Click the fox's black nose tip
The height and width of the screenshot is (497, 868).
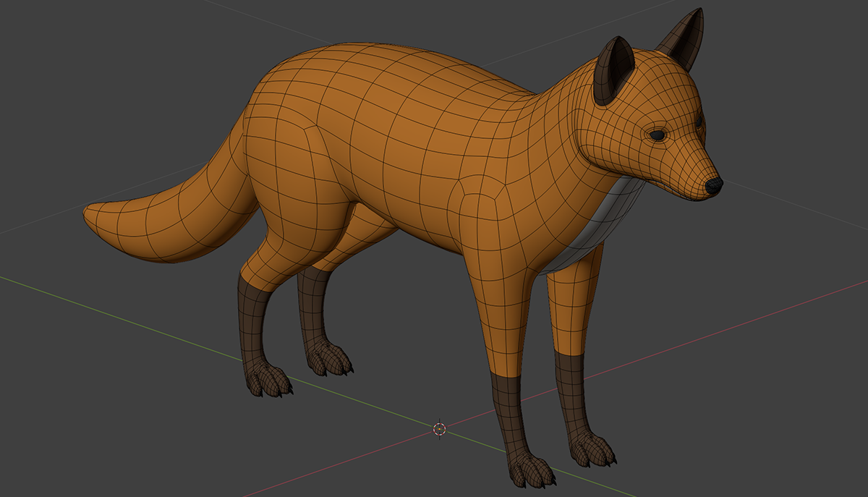714,185
